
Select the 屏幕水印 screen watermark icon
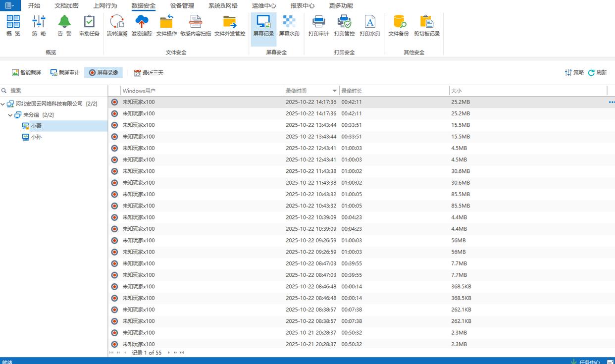tap(289, 26)
